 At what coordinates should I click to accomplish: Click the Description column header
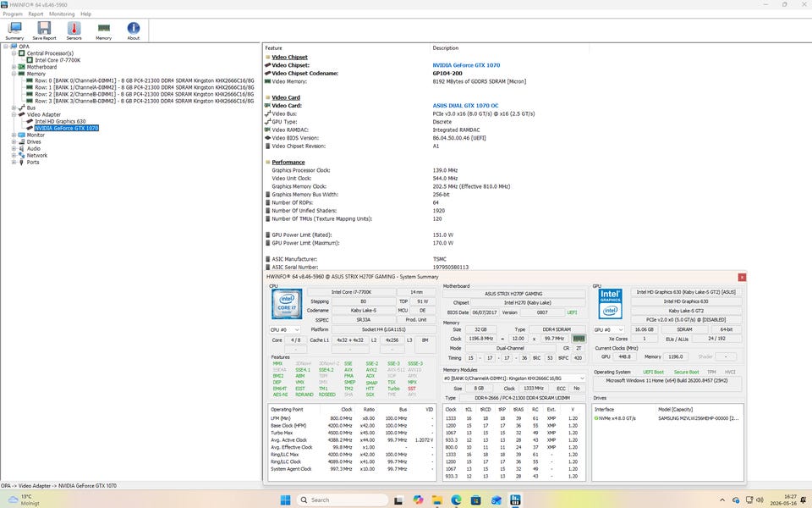(x=446, y=48)
